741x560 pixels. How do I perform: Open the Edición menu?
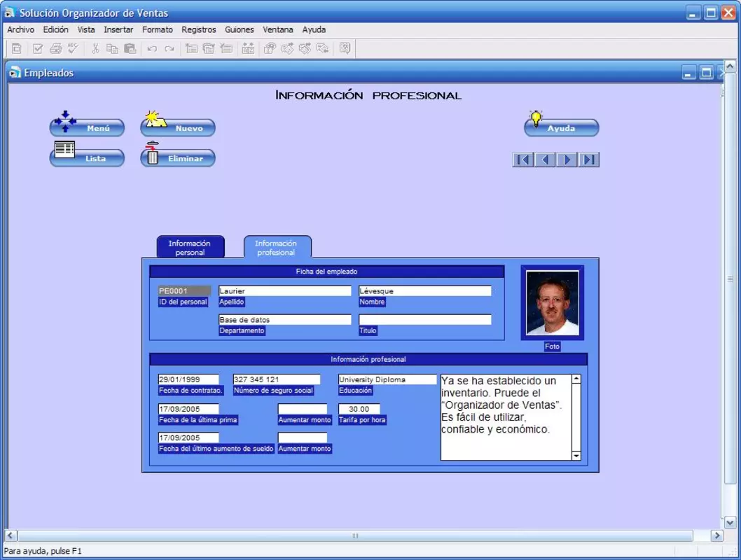56,29
